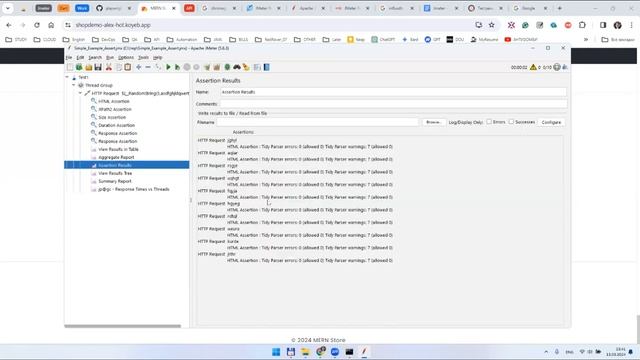This screenshot has height=360, width=640.
Task: Click the New test plan toolbar icon
Action: [70, 67]
